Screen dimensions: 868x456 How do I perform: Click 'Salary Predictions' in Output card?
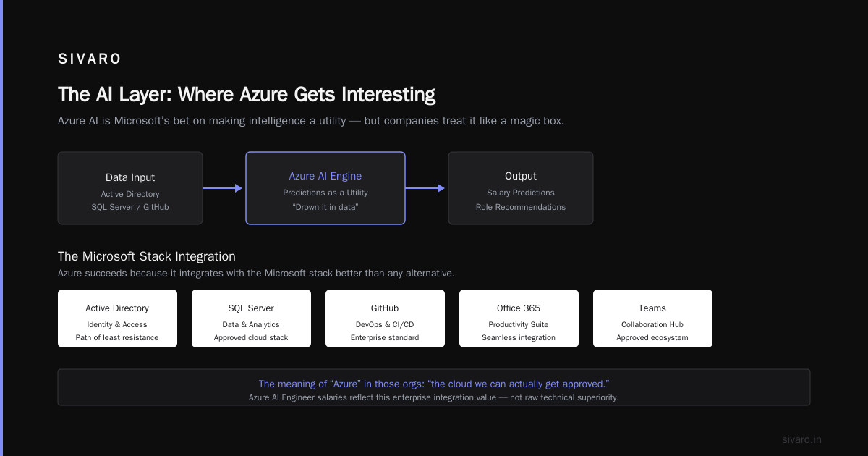point(521,193)
